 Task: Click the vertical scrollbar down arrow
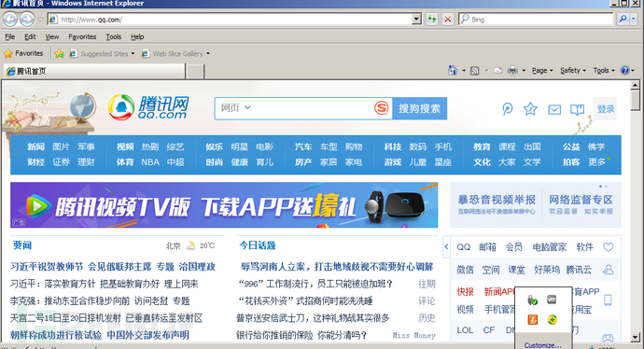tap(635, 338)
